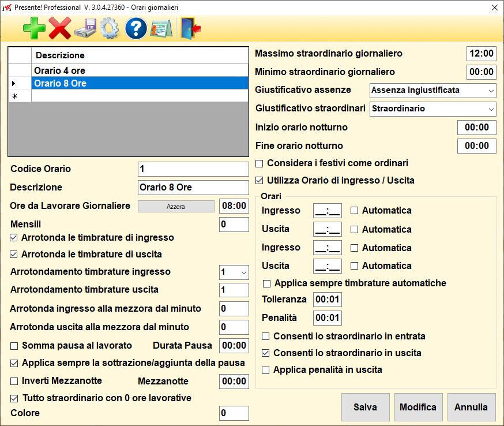Click the Colore input field
504x426 pixels.
pyautogui.click(x=234, y=413)
